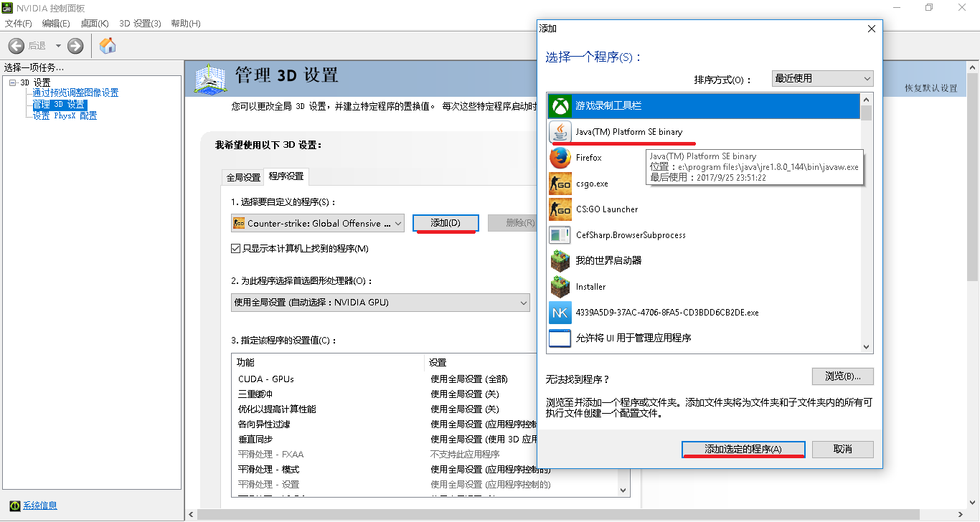The height and width of the screenshot is (522, 980).
Task: Open the 文件(F) menu
Action: [x=19, y=24]
